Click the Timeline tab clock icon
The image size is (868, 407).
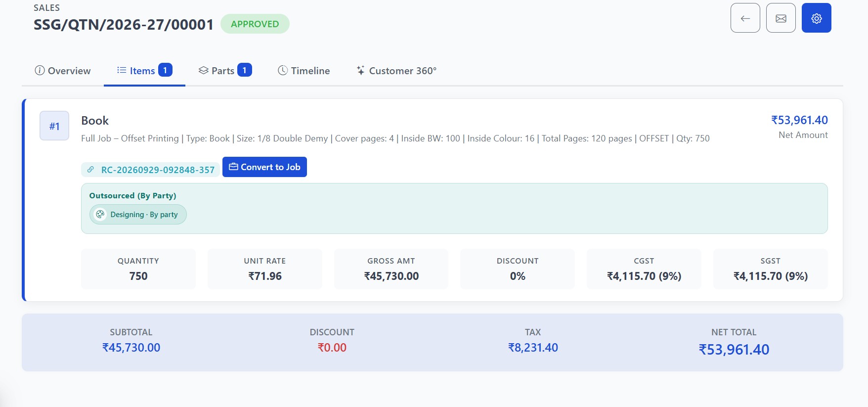(x=283, y=71)
